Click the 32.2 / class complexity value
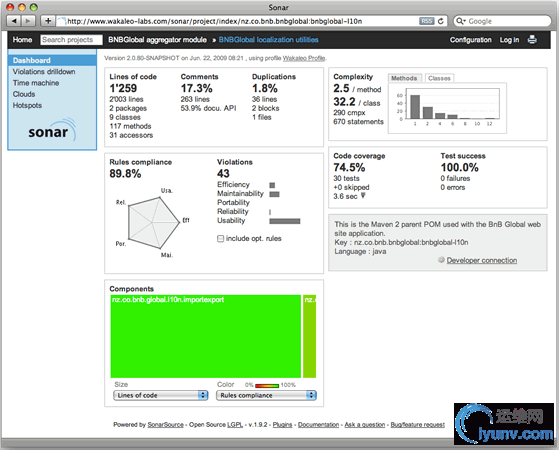Image resolution: width=559 pixels, height=450 pixels. [357, 102]
